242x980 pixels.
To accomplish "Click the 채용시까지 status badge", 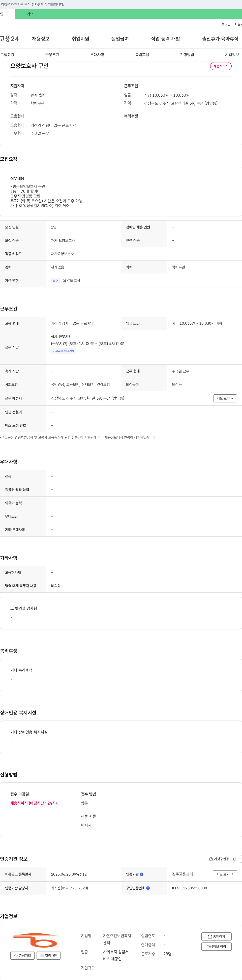I will 221,66.
